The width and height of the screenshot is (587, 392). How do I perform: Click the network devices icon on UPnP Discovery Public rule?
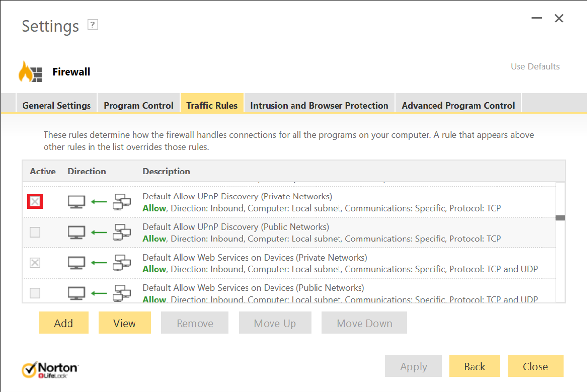point(121,232)
